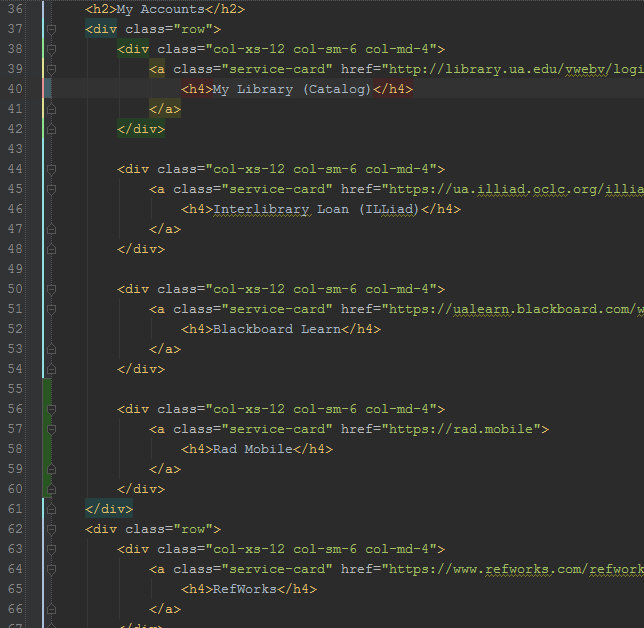Collapse the anchor fold marker on line 64
Viewport: 644px width, 628px height.
51,569
